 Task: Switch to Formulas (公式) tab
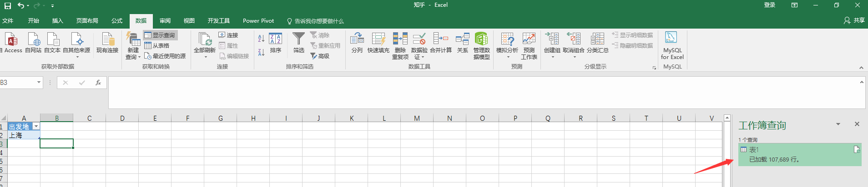(117, 21)
